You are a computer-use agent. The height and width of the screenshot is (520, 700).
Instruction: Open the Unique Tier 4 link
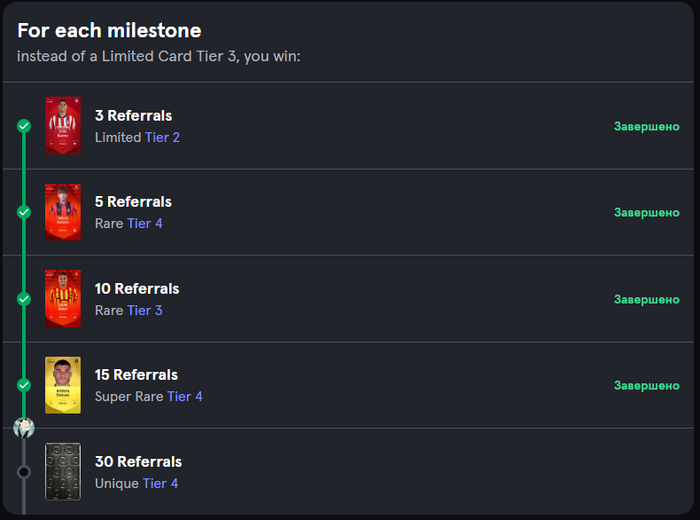[160, 484]
